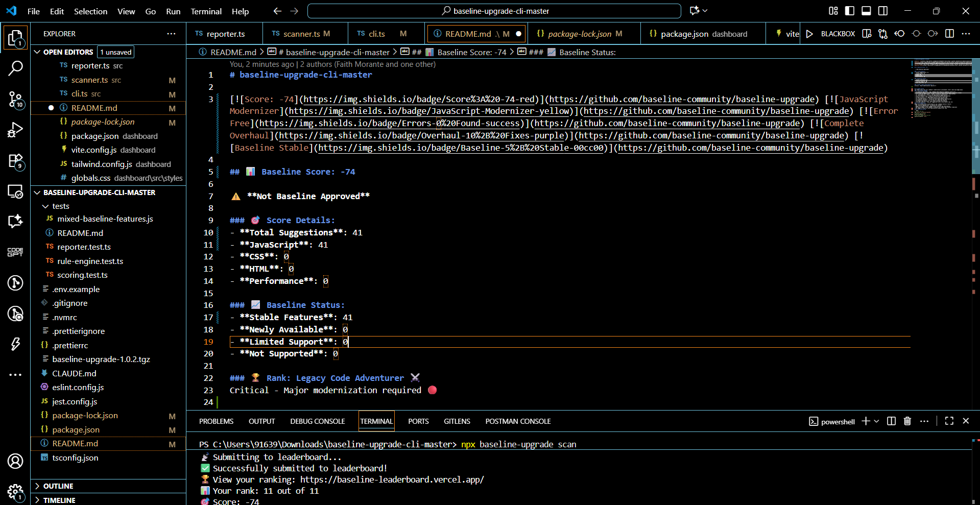Open the Extensions view
Image resolution: width=980 pixels, height=505 pixels.
(x=15, y=161)
